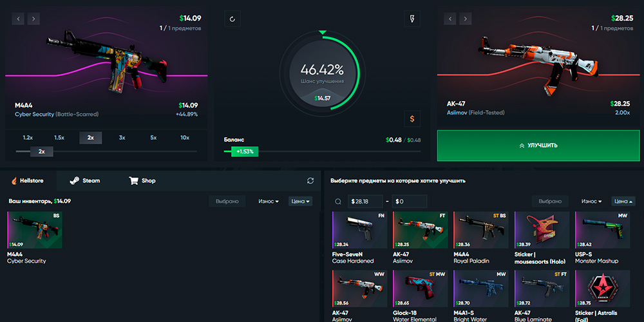The width and height of the screenshot is (644, 322).
Task: Click the search magnifier in target items filter
Action: pyautogui.click(x=338, y=201)
